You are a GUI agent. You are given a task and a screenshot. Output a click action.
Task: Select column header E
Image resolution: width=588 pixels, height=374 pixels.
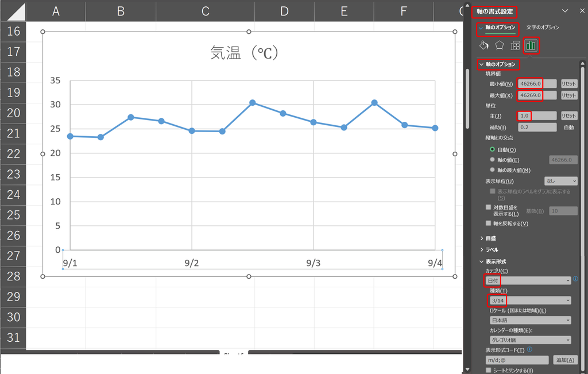click(x=344, y=11)
